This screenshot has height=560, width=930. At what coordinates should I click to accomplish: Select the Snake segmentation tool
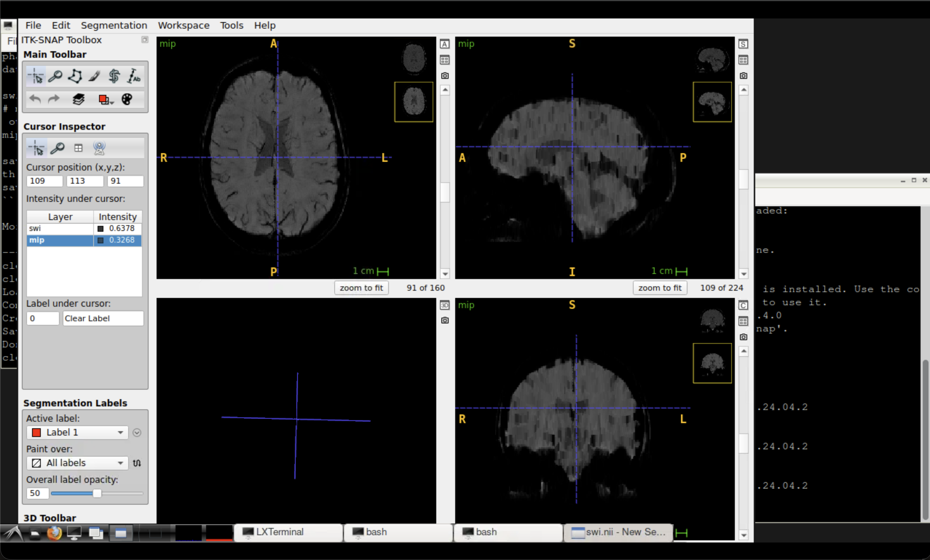114,76
